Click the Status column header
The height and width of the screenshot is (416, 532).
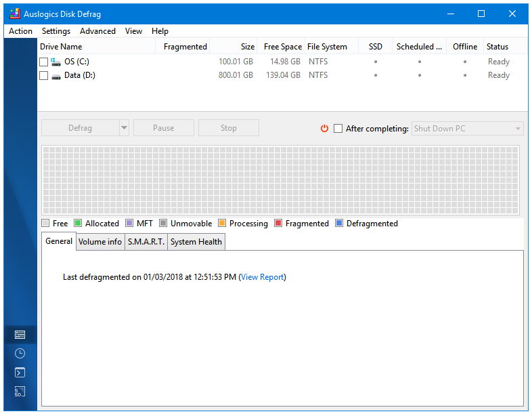point(506,47)
